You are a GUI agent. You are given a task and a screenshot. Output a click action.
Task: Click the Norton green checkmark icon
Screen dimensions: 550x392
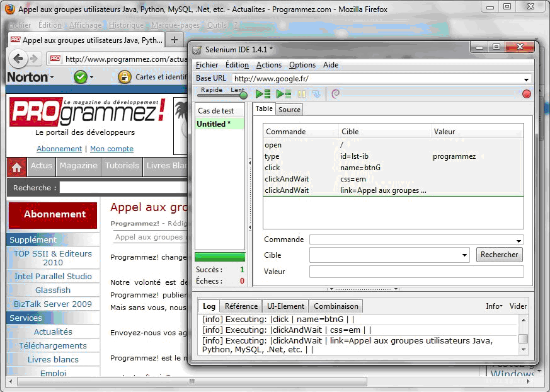[80, 77]
